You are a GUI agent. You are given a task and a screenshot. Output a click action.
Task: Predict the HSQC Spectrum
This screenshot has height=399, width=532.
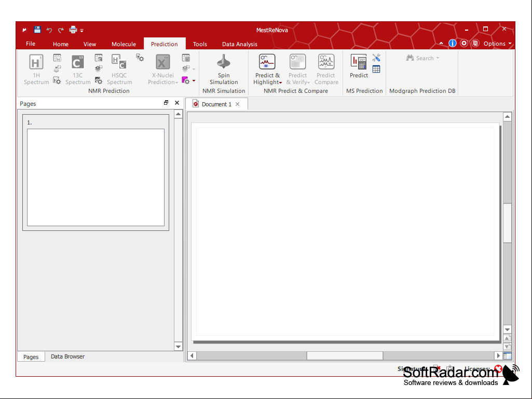coord(119,70)
